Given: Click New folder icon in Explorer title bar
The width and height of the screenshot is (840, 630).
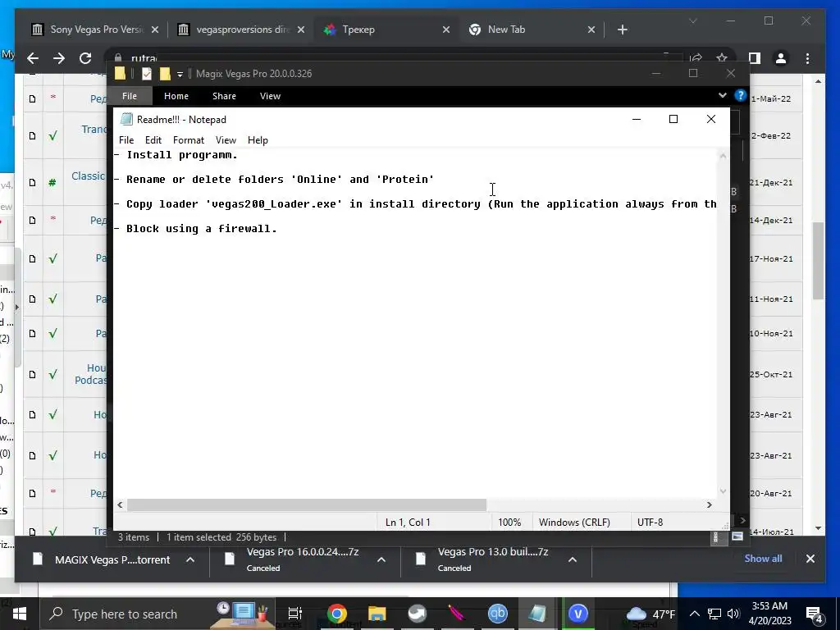Looking at the screenshot, I should (x=165, y=73).
